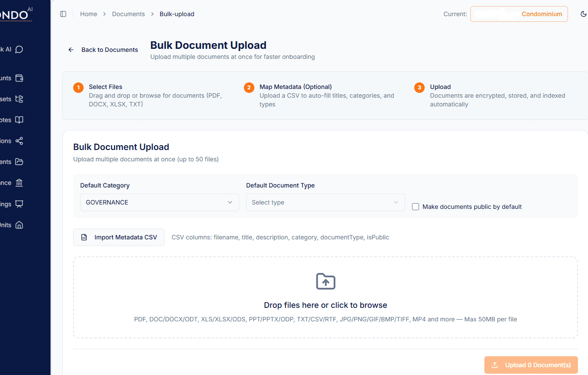Go to Home breadcrumb

coord(88,14)
